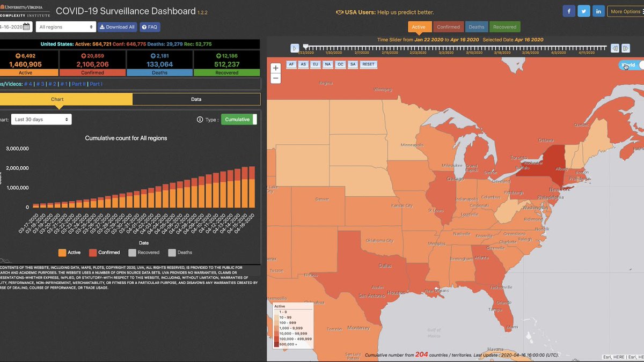The width and height of the screenshot is (644, 362).
Task: Open video link # 1
Action: (x=64, y=84)
